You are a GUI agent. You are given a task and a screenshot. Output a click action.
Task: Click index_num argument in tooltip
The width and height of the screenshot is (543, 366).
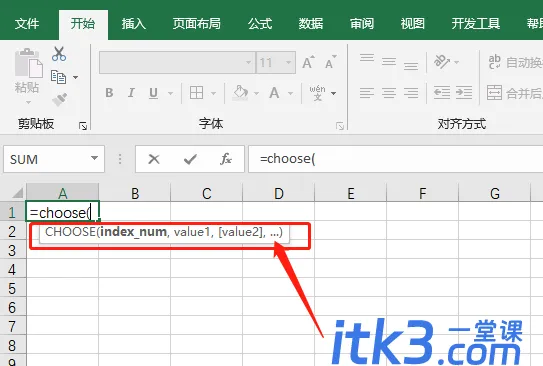[134, 232]
